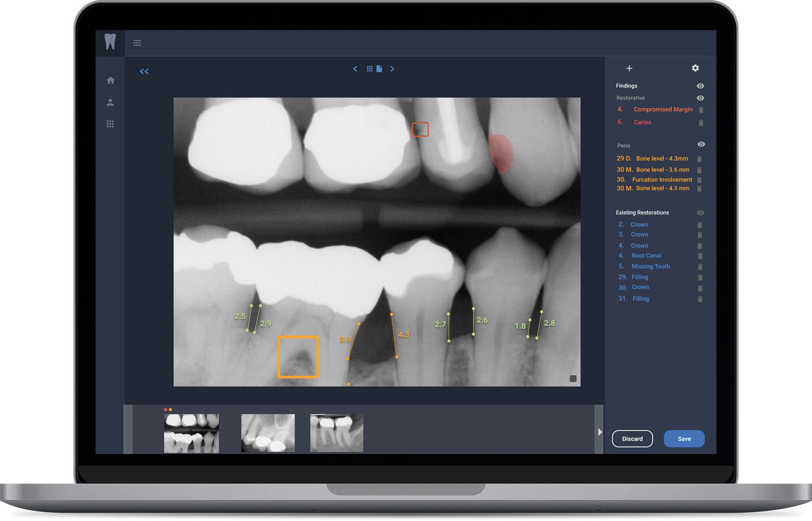Collapse the panel with the double chevron
This screenshot has height=521, width=812.
(144, 71)
